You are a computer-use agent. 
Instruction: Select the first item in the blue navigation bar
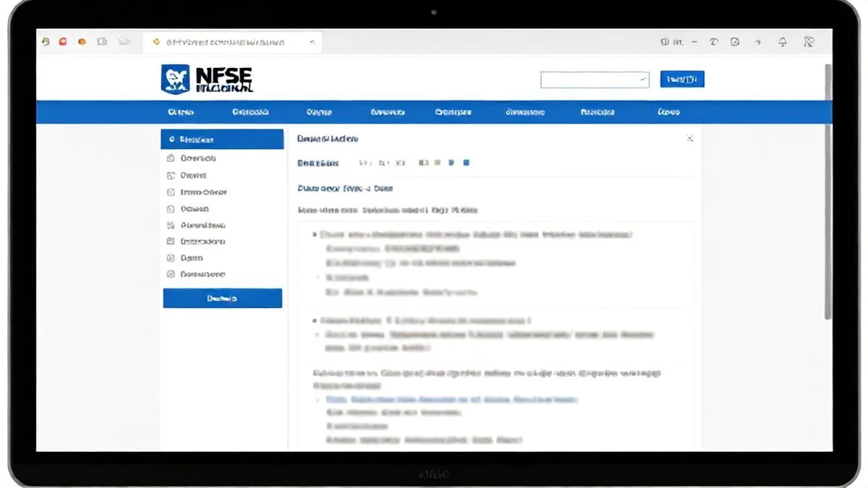tap(181, 112)
